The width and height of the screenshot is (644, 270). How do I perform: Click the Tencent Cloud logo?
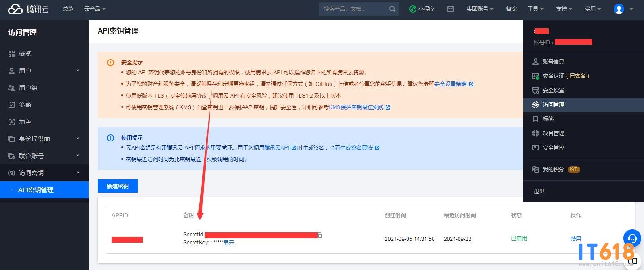point(28,9)
